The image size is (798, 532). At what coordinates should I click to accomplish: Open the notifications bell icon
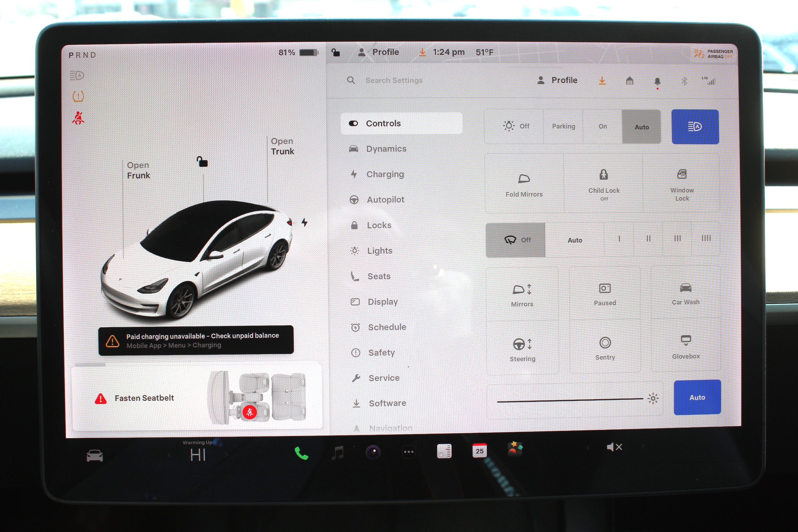(x=657, y=81)
